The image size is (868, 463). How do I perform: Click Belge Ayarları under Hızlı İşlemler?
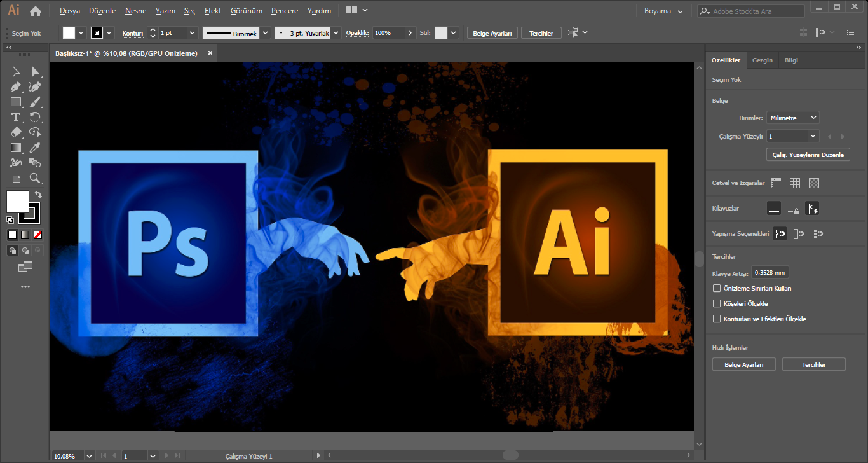(743, 364)
